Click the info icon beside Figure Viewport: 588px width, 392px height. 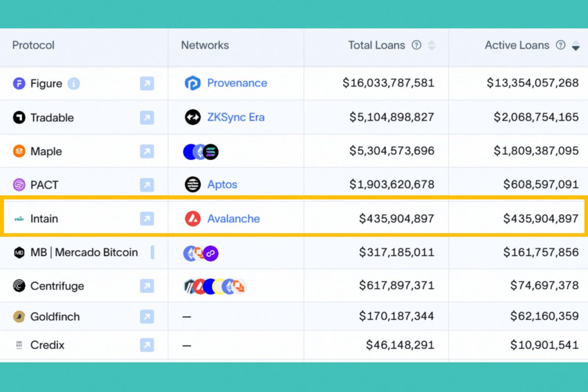[x=73, y=84]
